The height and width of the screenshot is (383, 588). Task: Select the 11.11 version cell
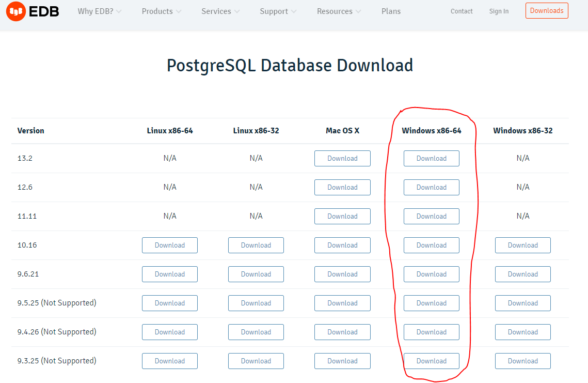27,216
